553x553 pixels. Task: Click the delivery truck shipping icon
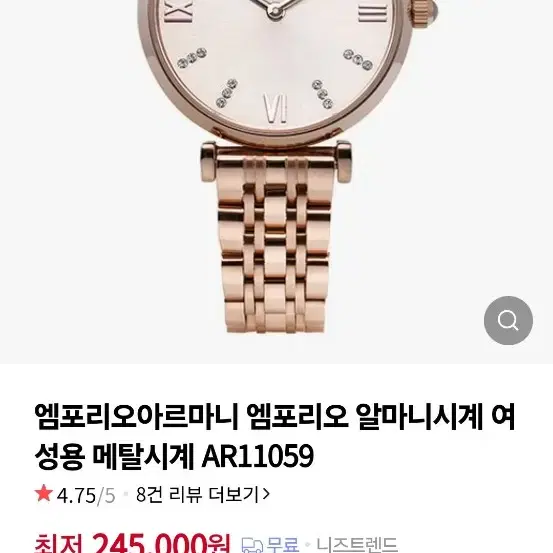252,545
